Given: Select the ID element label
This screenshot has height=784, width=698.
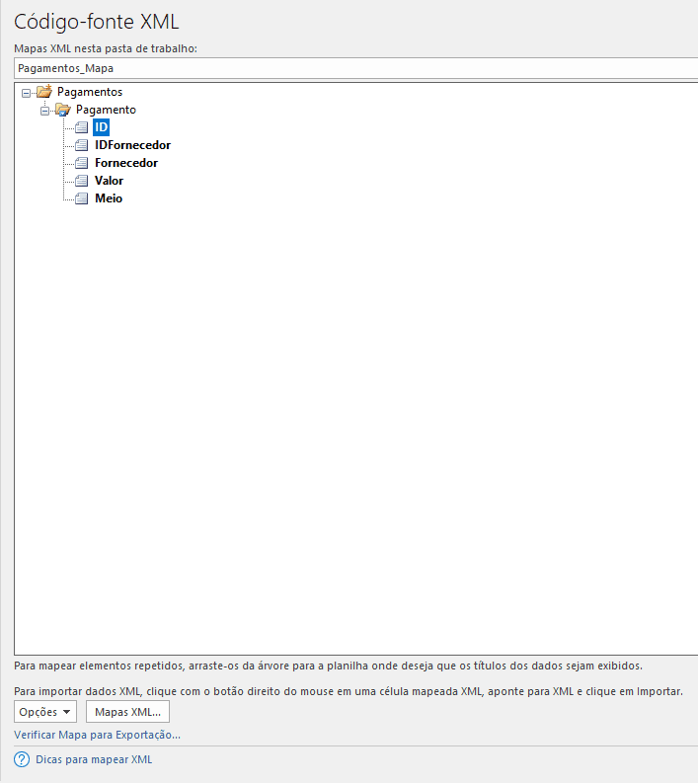Looking at the screenshot, I should coord(101,127).
